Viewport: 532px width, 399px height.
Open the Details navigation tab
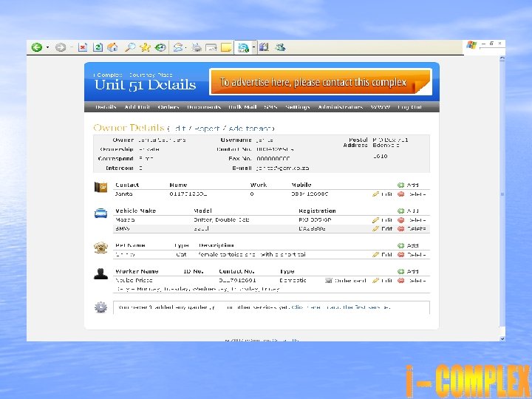pos(106,107)
